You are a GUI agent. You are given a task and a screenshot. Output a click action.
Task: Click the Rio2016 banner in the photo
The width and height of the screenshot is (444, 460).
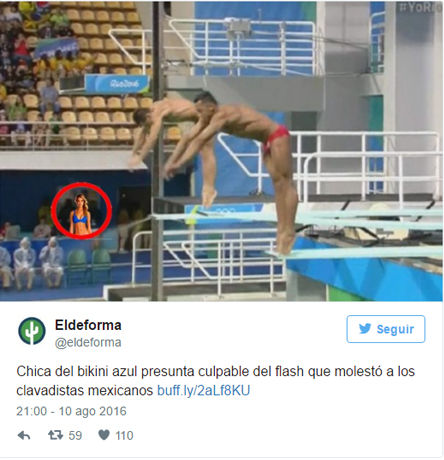click(x=117, y=83)
